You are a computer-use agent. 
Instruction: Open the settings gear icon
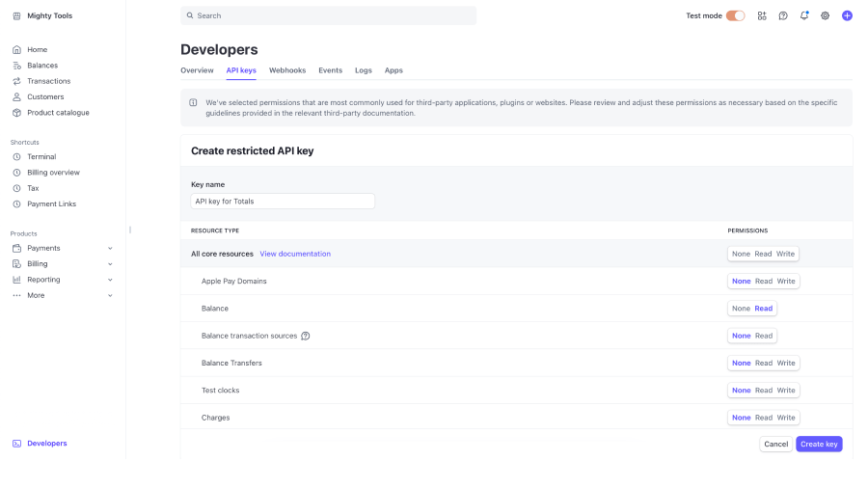[826, 16]
